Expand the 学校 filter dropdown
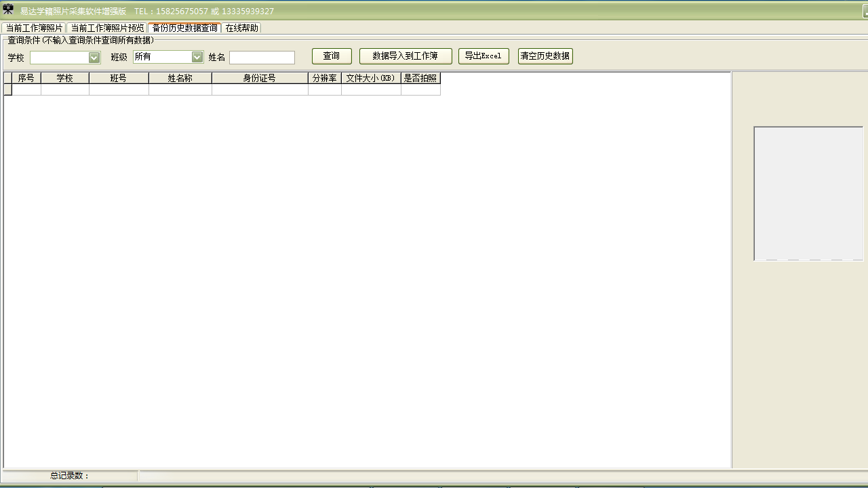This screenshot has height=488, width=868. pyautogui.click(x=94, y=58)
